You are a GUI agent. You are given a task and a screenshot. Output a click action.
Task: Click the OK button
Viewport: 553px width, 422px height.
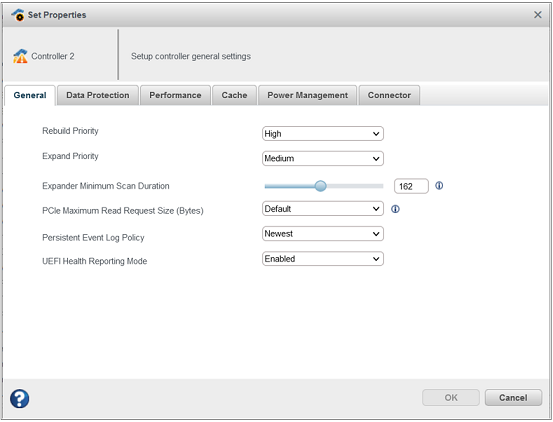(x=451, y=398)
